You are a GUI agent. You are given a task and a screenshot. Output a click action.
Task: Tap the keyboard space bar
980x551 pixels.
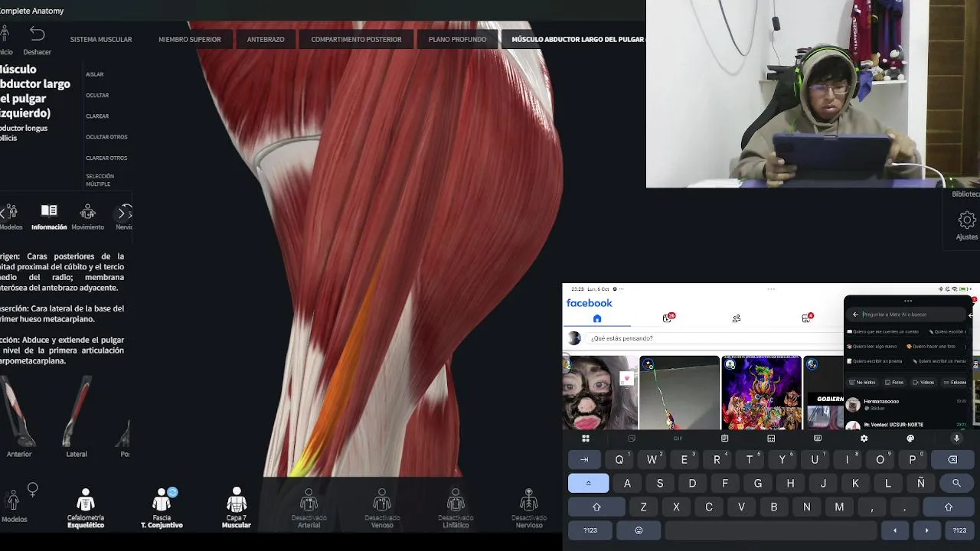click(770, 530)
